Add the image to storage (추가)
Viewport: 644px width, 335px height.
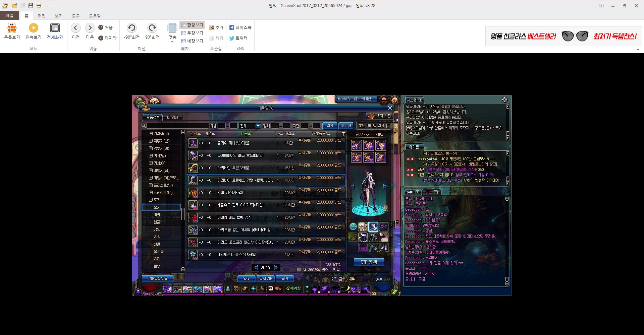(x=216, y=27)
